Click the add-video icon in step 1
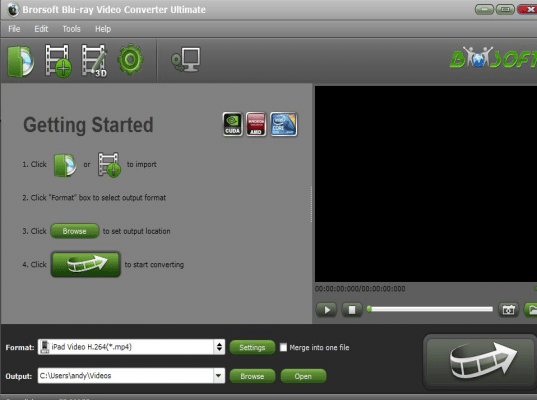The width and height of the screenshot is (537, 400). tap(109, 165)
